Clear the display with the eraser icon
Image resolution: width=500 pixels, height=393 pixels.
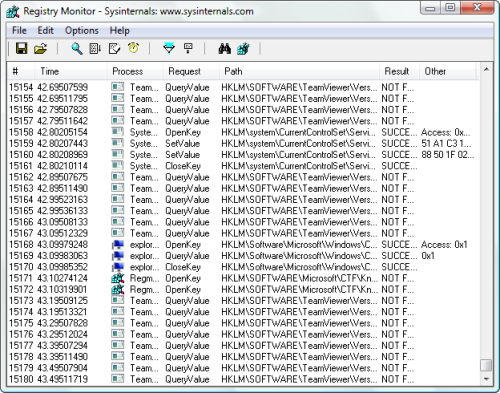pos(114,49)
